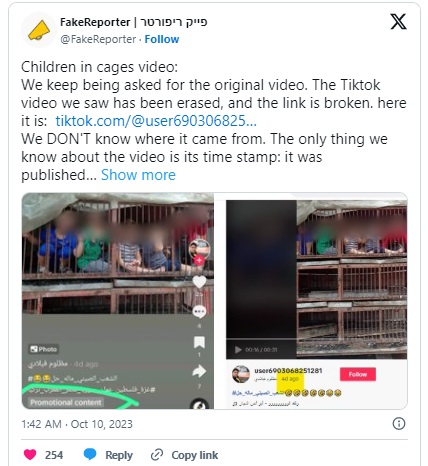Tap the TikTok share arrow icon

pos(199,371)
